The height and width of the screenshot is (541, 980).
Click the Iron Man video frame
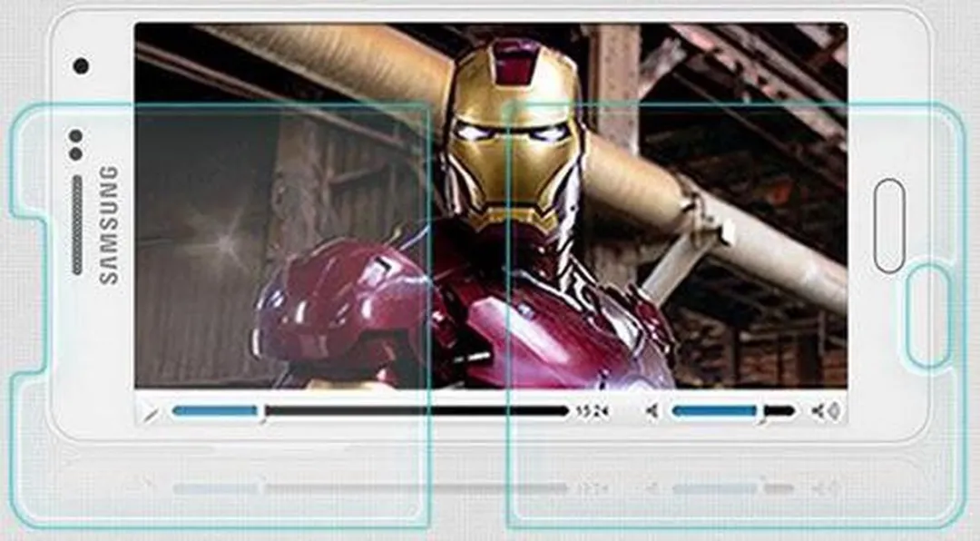pyautogui.click(x=491, y=205)
